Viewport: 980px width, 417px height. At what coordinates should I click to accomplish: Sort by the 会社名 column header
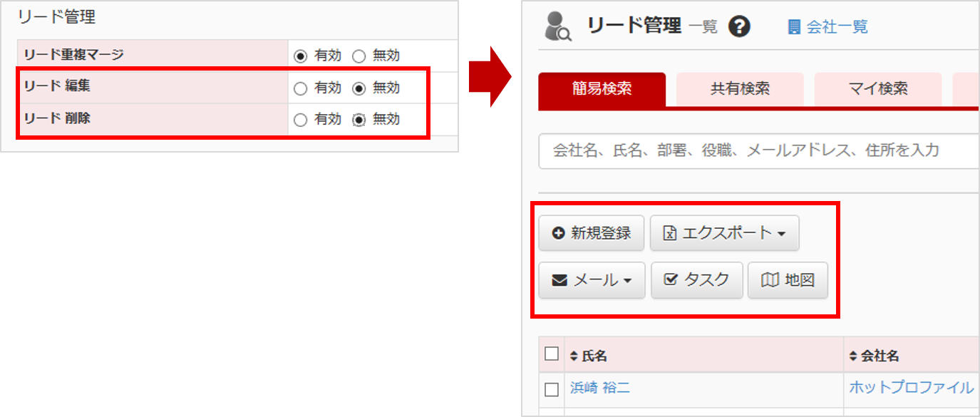(x=875, y=356)
